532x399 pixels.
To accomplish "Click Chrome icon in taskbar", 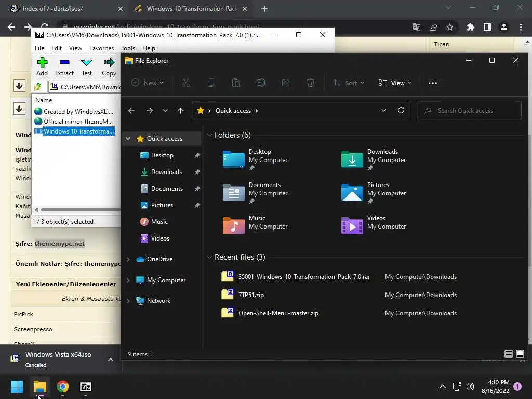I will [63, 387].
